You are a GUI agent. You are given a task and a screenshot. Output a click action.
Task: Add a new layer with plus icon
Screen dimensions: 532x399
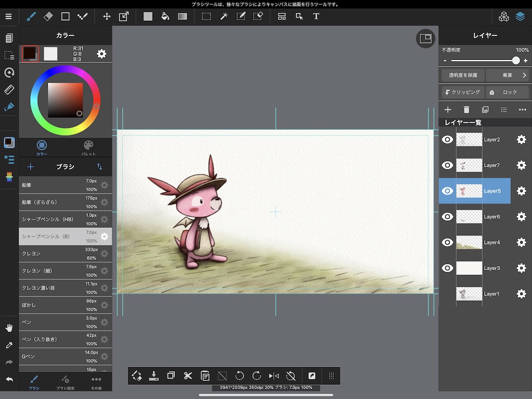coord(448,110)
